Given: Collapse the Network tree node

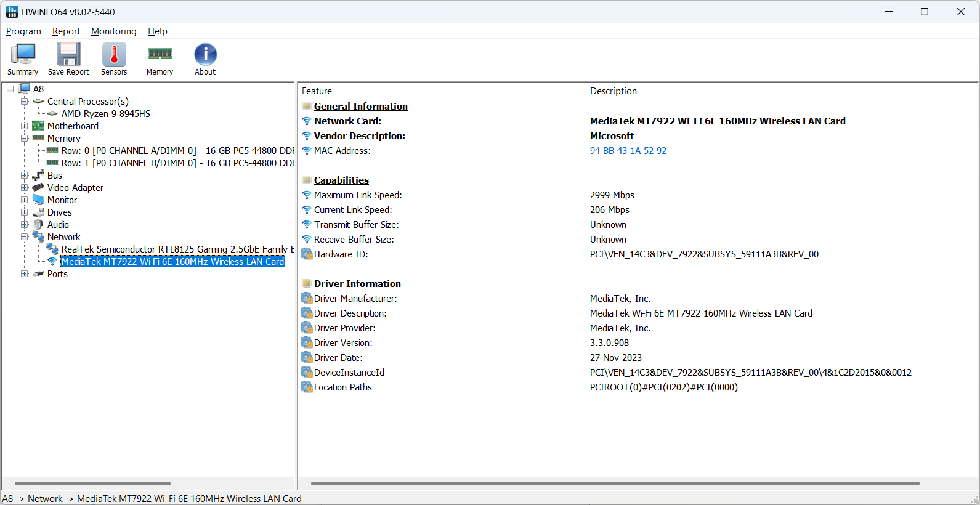Looking at the screenshot, I should click(x=25, y=237).
